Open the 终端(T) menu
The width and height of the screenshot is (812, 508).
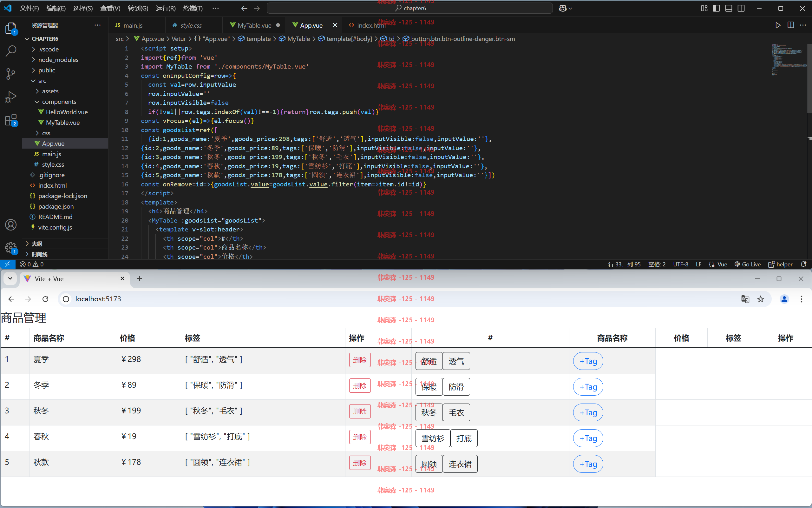point(193,8)
